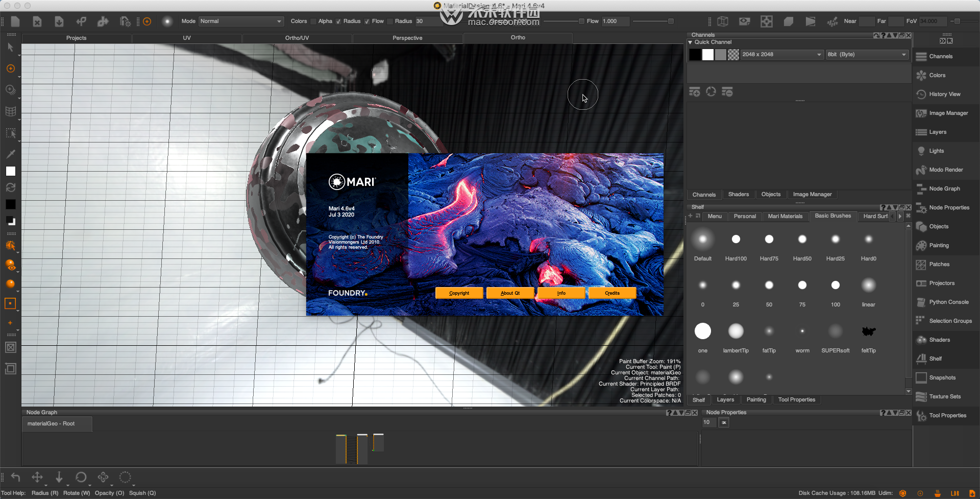Click the Credits button on the splash screen
Image resolution: width=980 pixels, height=499 pixels.
pos(612,293)
